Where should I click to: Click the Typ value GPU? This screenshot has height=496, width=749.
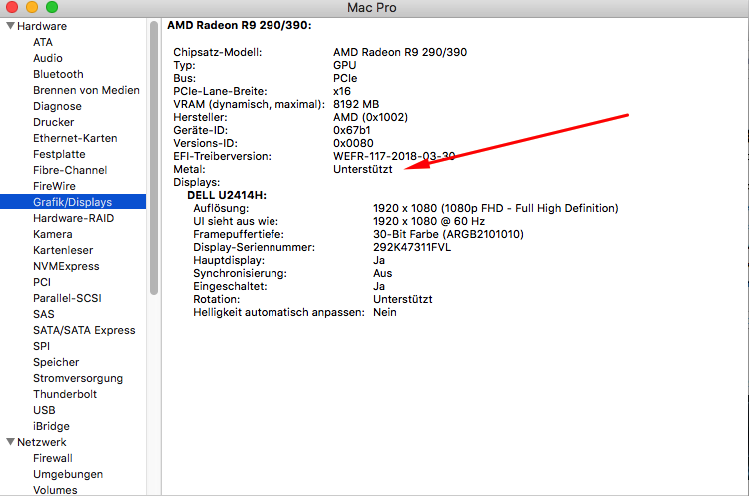tap(344, 65)
